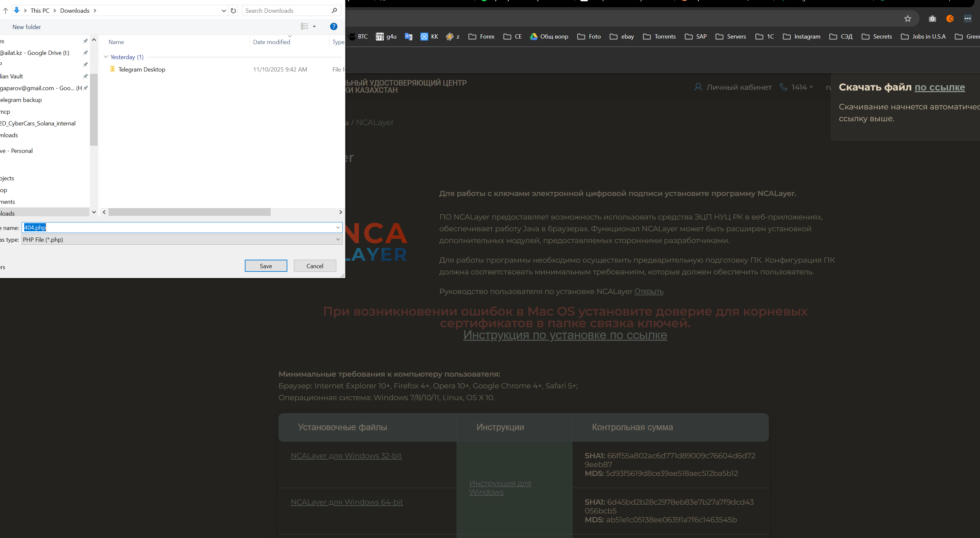Image resolution: width=980 pixels, height=538 pixels.
Task: Click the horizontal scrollbar in file list
Action: 190,212
